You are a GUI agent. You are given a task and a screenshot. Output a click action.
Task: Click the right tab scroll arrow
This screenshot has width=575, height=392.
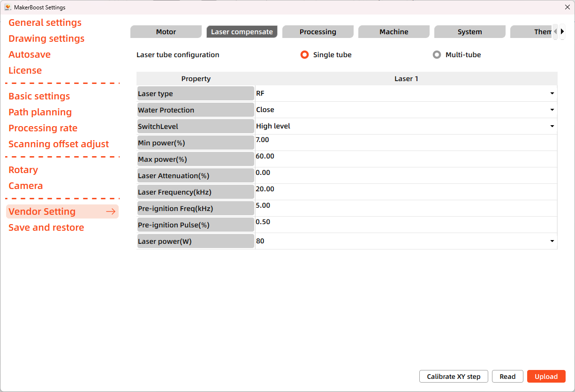tap(562, 31)
